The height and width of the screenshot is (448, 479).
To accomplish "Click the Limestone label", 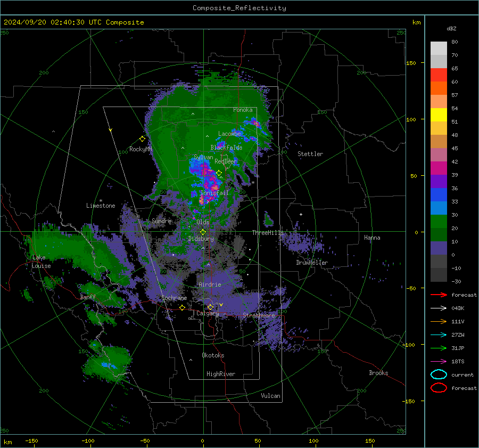I will [101, 206].
